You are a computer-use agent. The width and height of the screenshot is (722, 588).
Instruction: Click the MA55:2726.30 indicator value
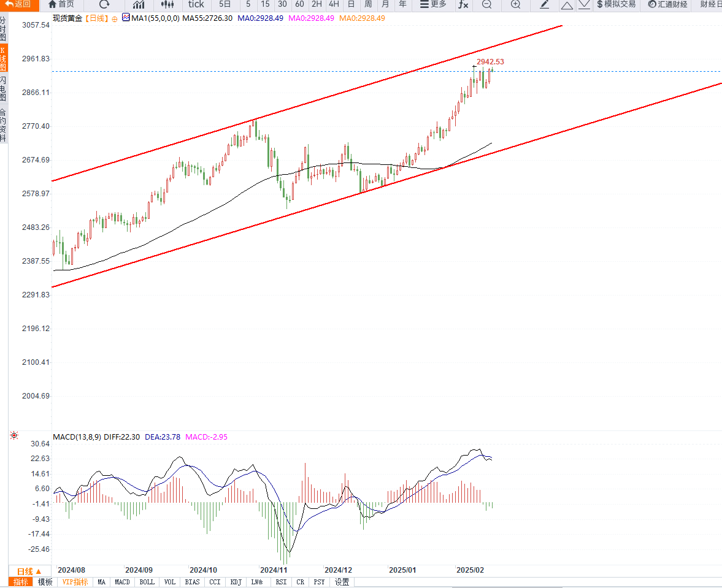pos(207,18)
